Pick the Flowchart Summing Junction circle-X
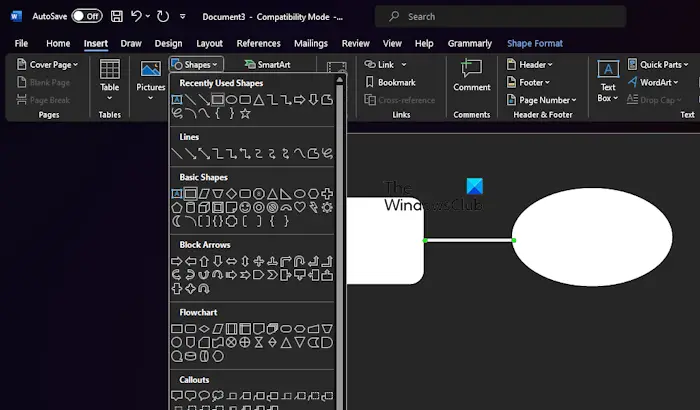The image size is (700, 410). (231, 343)
